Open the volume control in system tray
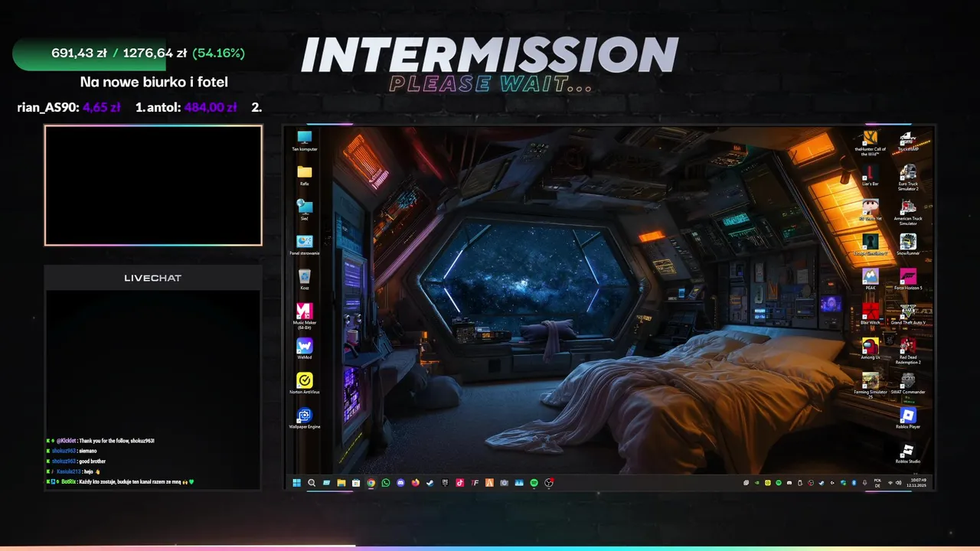The image size is (980, 551). click(899, 483)
